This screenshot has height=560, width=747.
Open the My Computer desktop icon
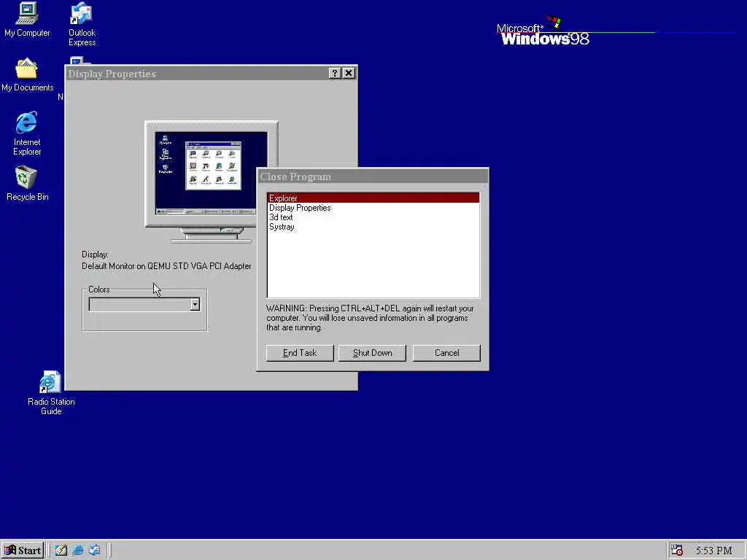coord(27,19)
